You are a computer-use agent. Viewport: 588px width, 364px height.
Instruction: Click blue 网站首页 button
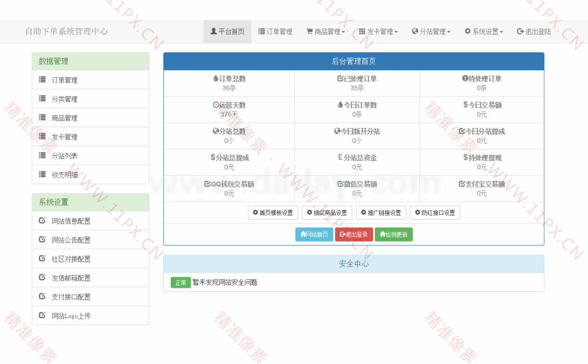[x=314, y=235]
